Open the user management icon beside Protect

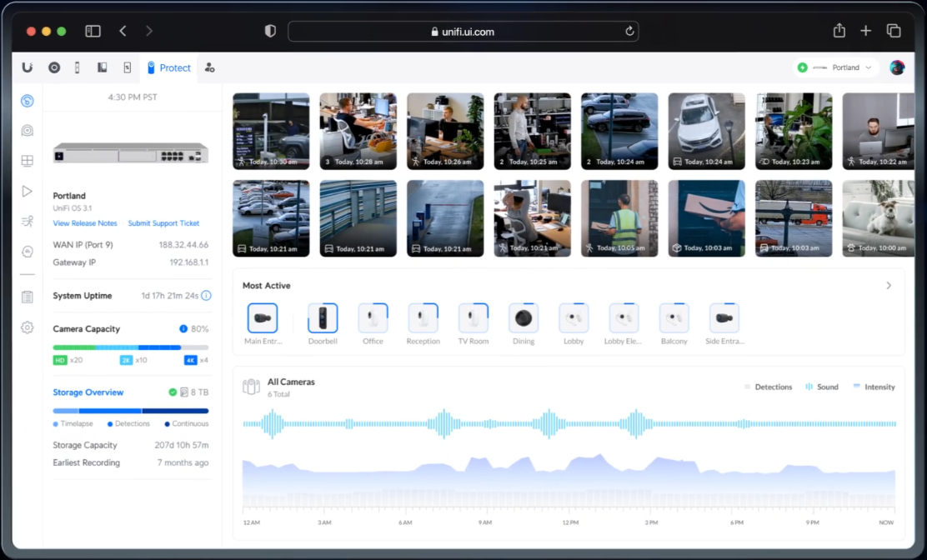209,67
